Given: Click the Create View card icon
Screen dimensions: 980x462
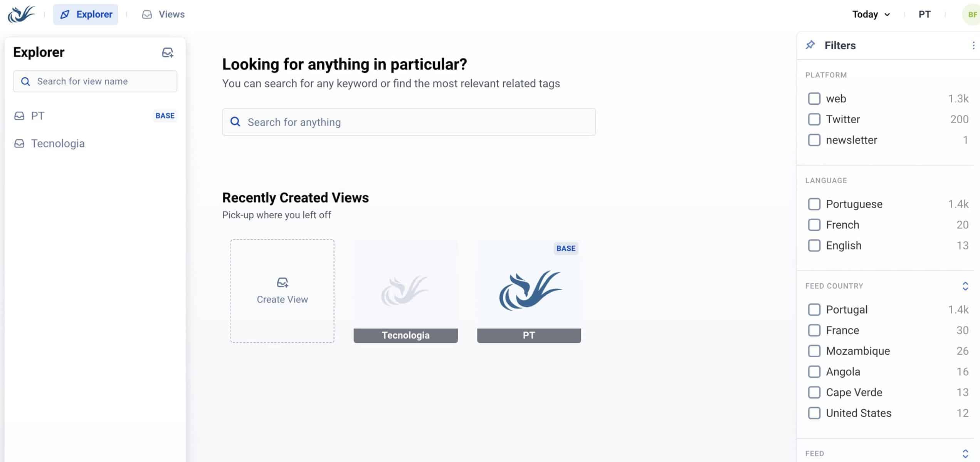Looking at the screenshot, I should 282,283.
